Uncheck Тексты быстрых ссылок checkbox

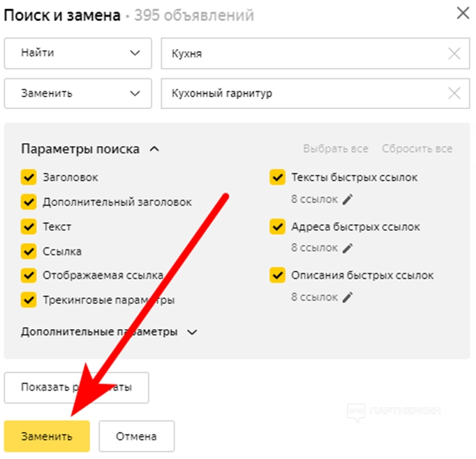tap(277, 177)
